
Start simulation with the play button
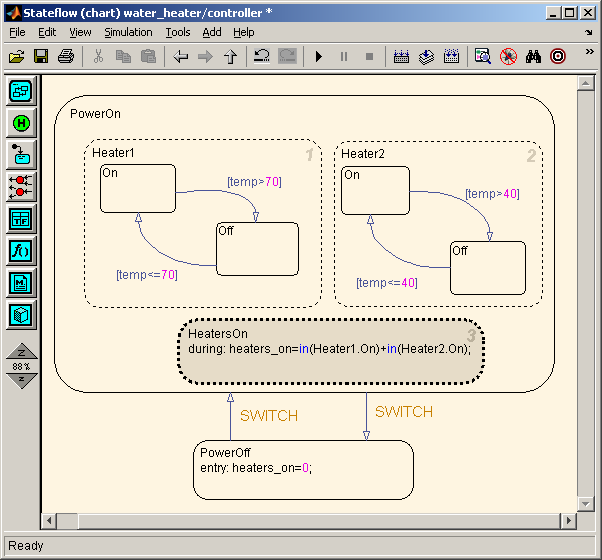319,57
